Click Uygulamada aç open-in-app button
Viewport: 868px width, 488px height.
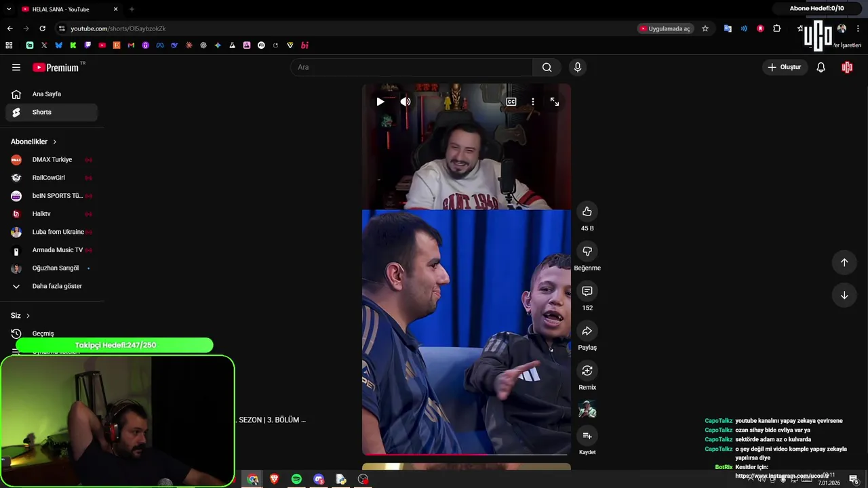pos(665,28)
